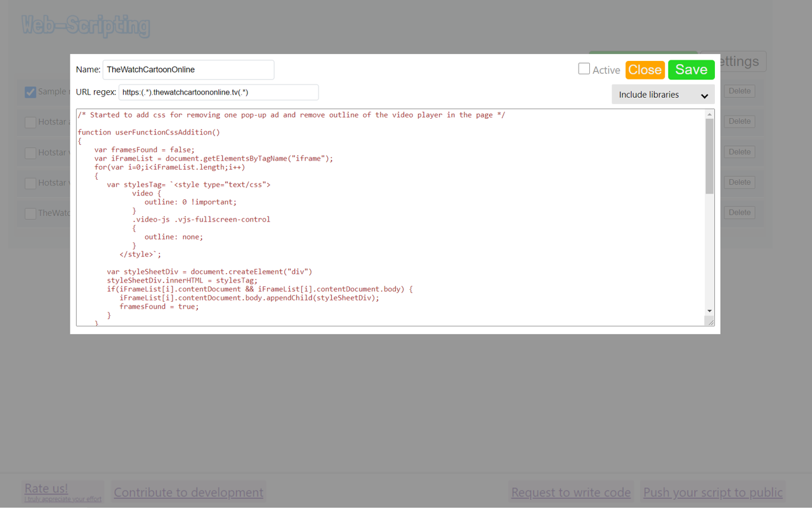This screenshot has width=812, height=508.
Task: Click the scroll-up arrow of the code editor
Action: tap(709, 114)
